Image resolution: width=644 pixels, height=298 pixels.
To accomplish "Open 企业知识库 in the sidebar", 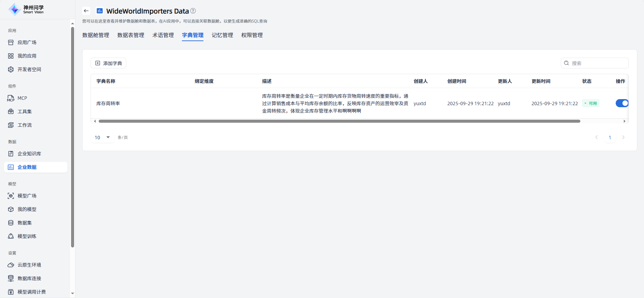I will 29,154.
